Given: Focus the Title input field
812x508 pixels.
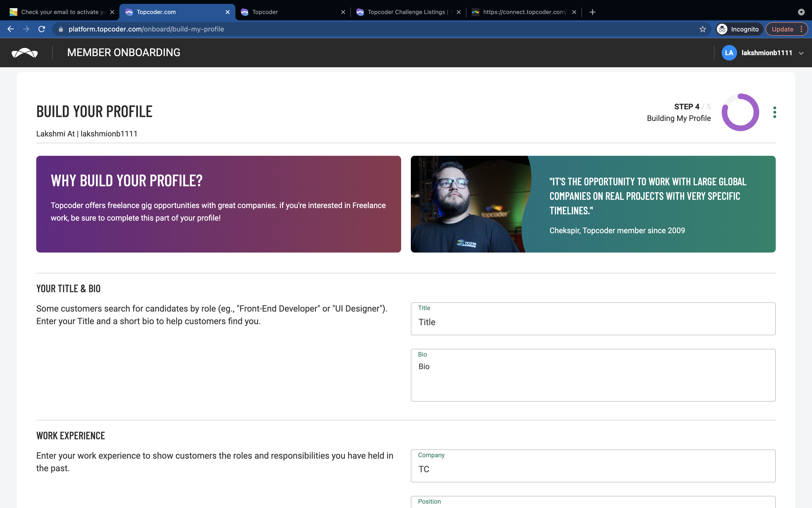Looking at the screenshot, I should click(593, 319).
